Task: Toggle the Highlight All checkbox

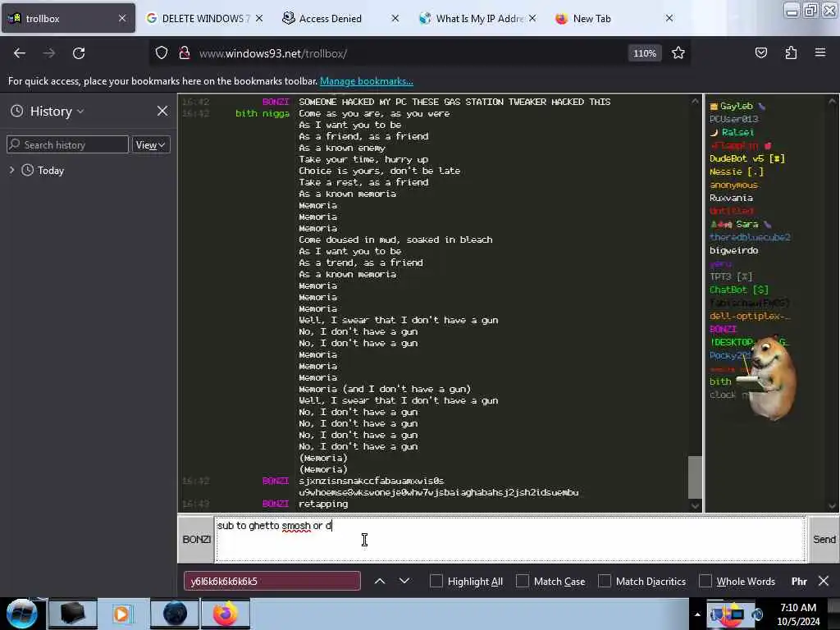Action: coord(436,581)
